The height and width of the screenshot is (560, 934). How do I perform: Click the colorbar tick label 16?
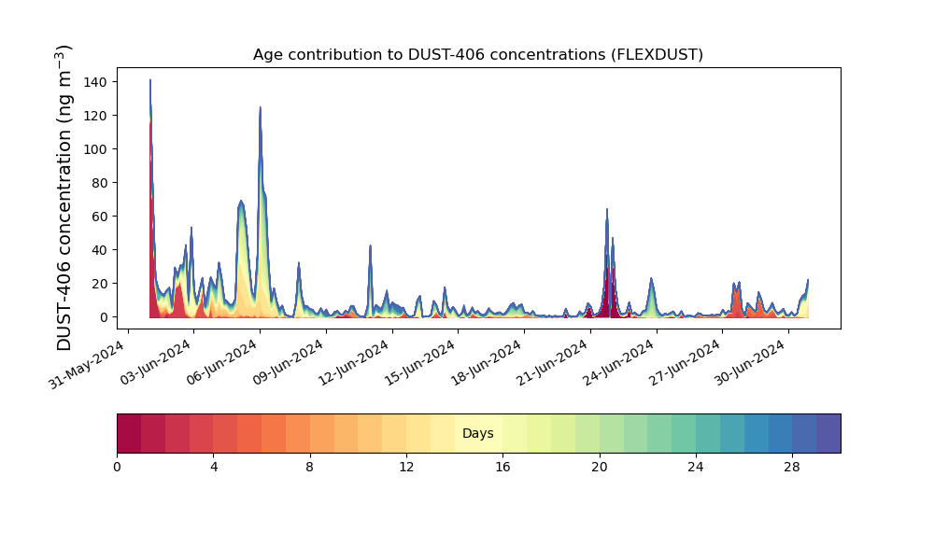point(502,468)
